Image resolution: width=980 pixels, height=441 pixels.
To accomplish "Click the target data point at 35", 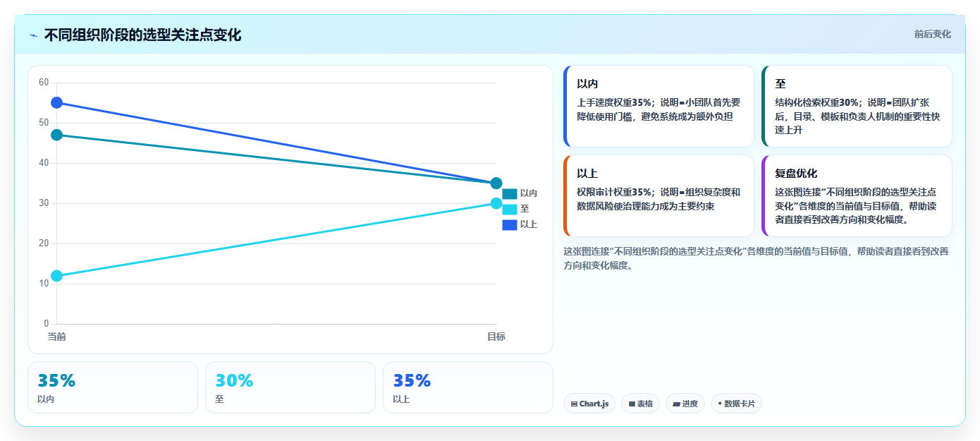I will click(x=496, y=183).
